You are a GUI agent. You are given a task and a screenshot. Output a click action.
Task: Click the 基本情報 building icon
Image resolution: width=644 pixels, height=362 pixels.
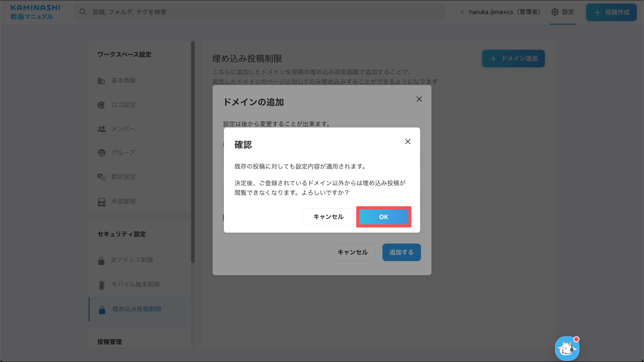click(101, 81)
